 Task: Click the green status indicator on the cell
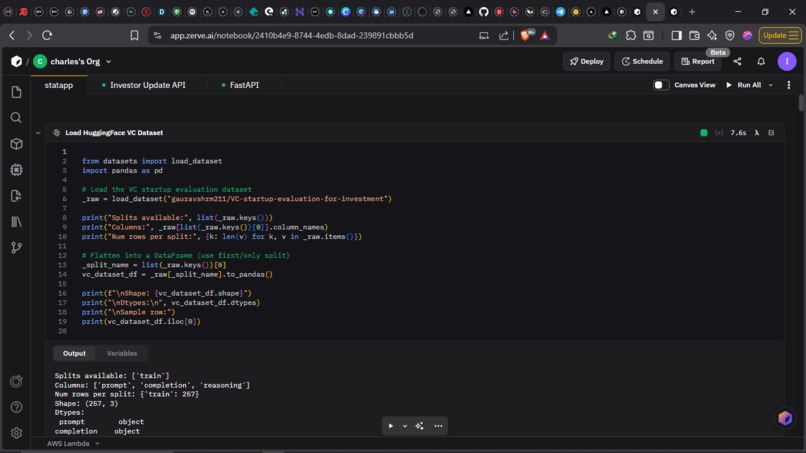coord(704,133)
